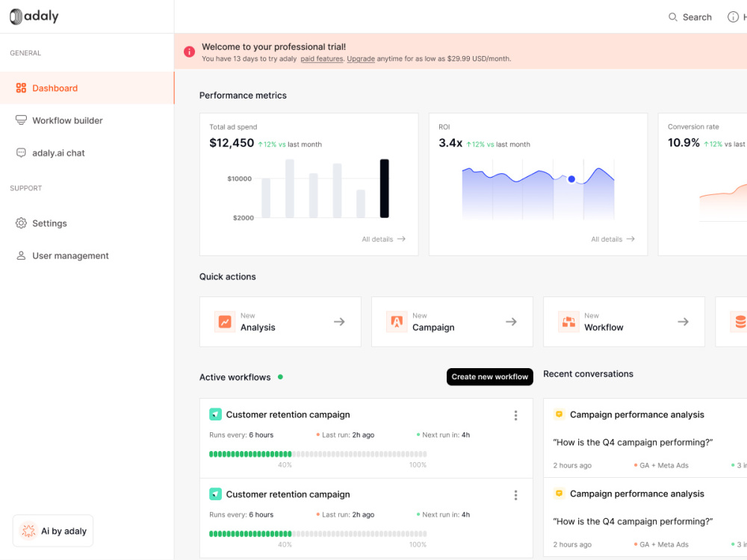Start a New Workflow quick action
Viewport: 747px width, 560px height.
(x=624, y=322)
